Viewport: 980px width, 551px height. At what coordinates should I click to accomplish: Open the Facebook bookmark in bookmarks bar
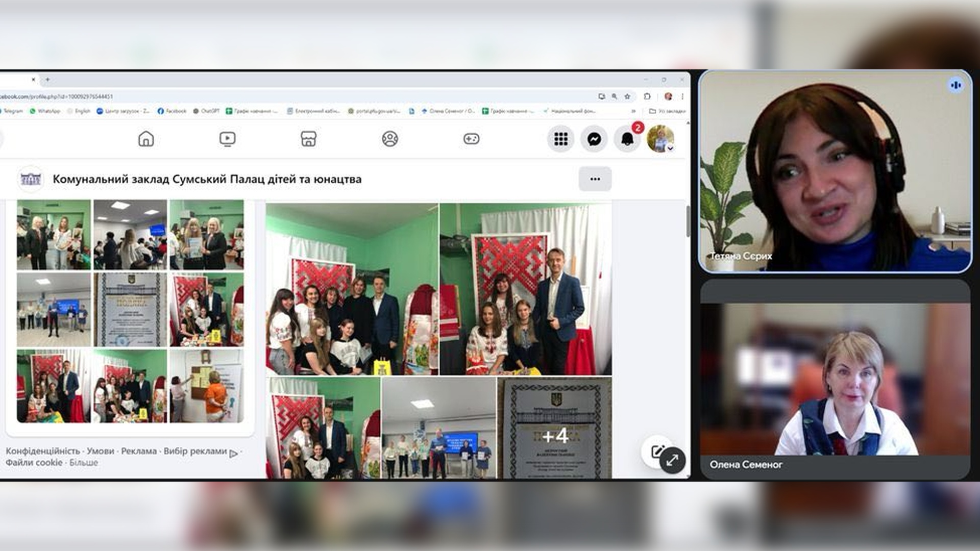pos(172,111)
